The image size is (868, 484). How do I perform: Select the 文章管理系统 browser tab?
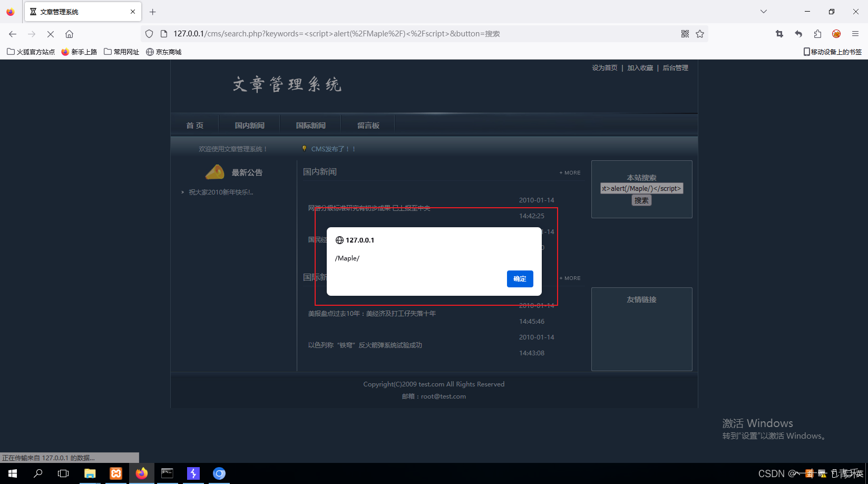point(83,12)
